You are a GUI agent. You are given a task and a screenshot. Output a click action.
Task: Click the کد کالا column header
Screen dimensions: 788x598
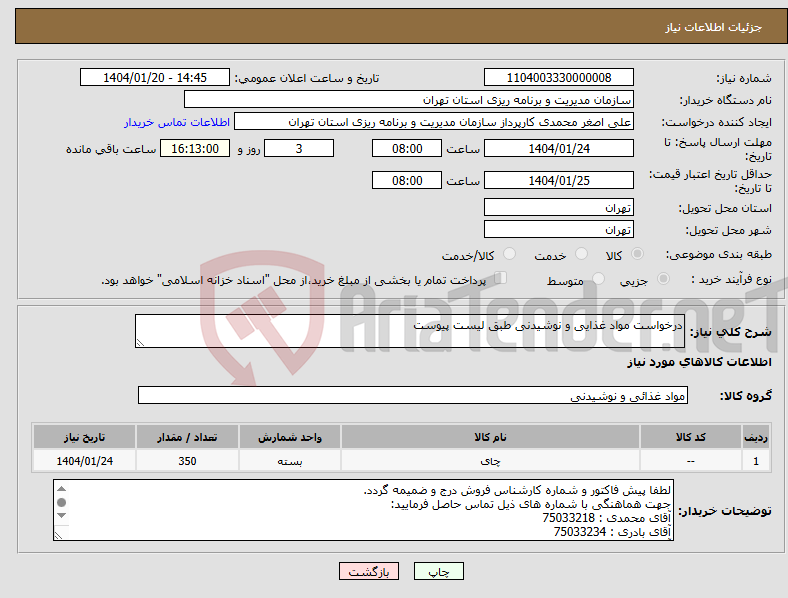(x=691, y=437)
